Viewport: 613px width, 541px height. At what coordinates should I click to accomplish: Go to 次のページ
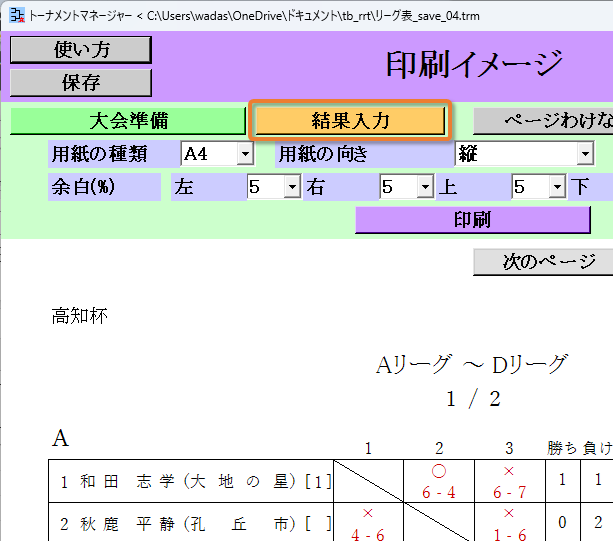(543, 262)
